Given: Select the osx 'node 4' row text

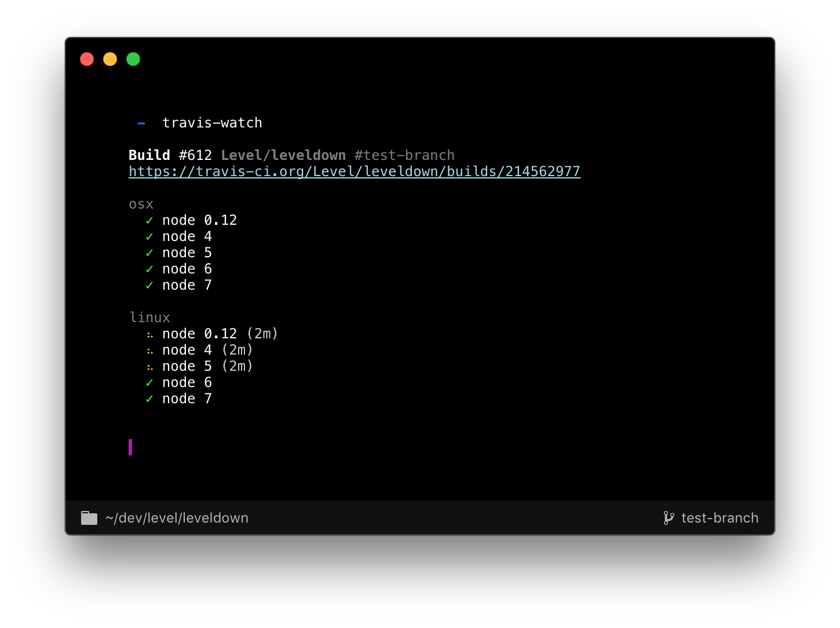Looking at the screenshot, I should (187, 236).
